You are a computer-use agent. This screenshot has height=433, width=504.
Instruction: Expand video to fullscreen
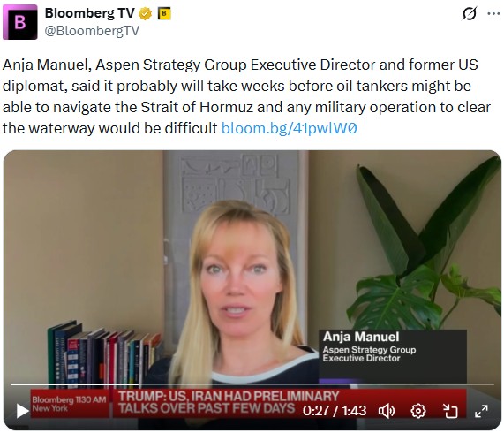[x=481, y=411]
